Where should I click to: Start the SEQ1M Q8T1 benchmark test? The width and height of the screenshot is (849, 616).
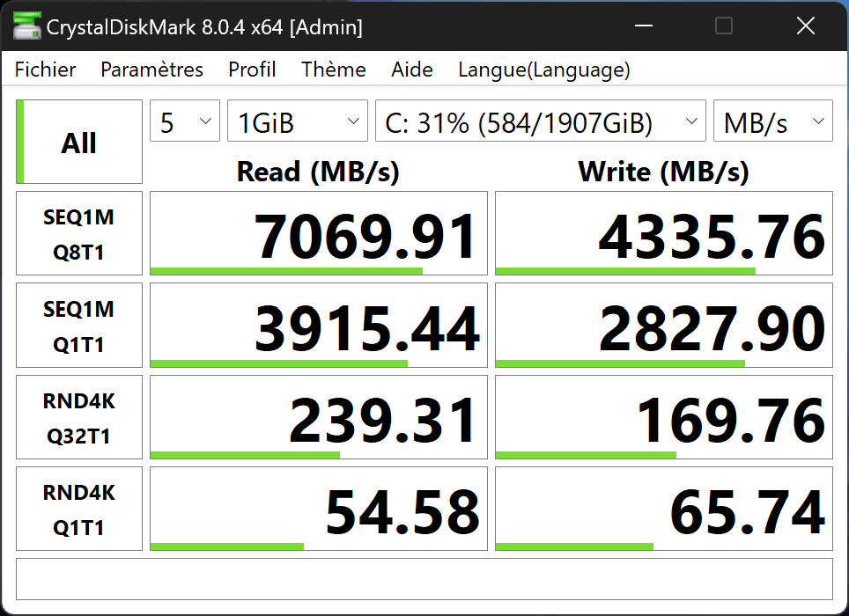point(79,233)
